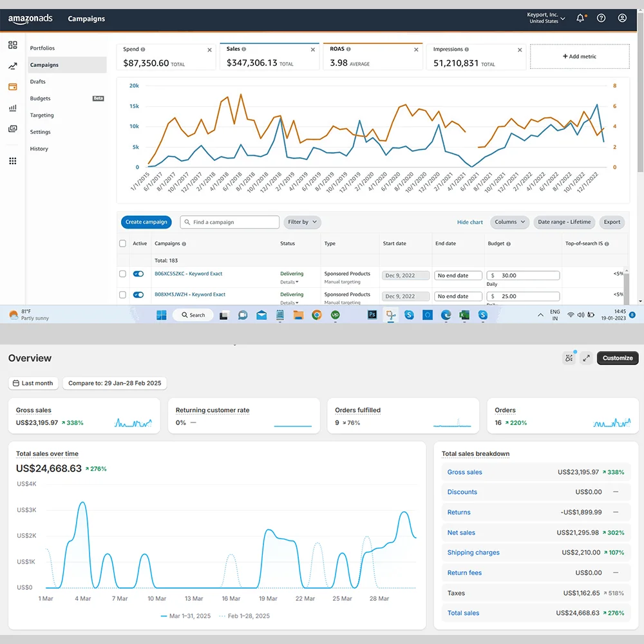Open the user account profile icon
Screen dimensions: 644x644
(622, 19)
